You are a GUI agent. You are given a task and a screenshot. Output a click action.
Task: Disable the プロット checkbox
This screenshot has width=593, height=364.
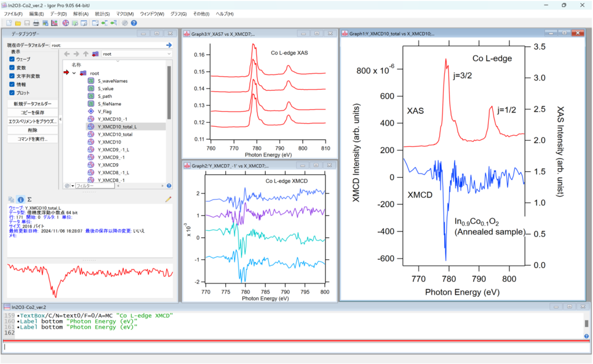point(12,93)
